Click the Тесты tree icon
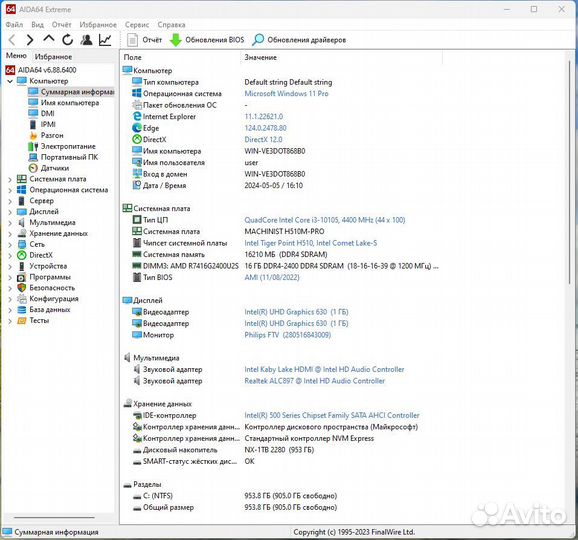Image resolution: width=578 pixels, height=540 pixels. (x=22, y=321)
